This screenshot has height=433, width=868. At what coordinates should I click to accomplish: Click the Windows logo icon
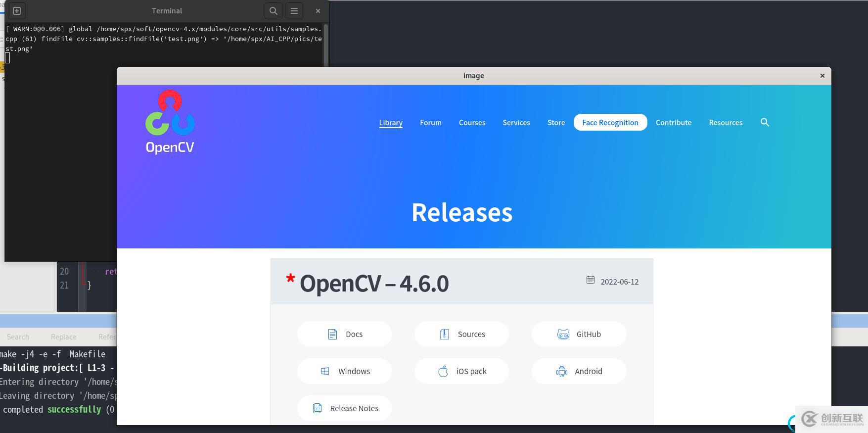point(325,371)
